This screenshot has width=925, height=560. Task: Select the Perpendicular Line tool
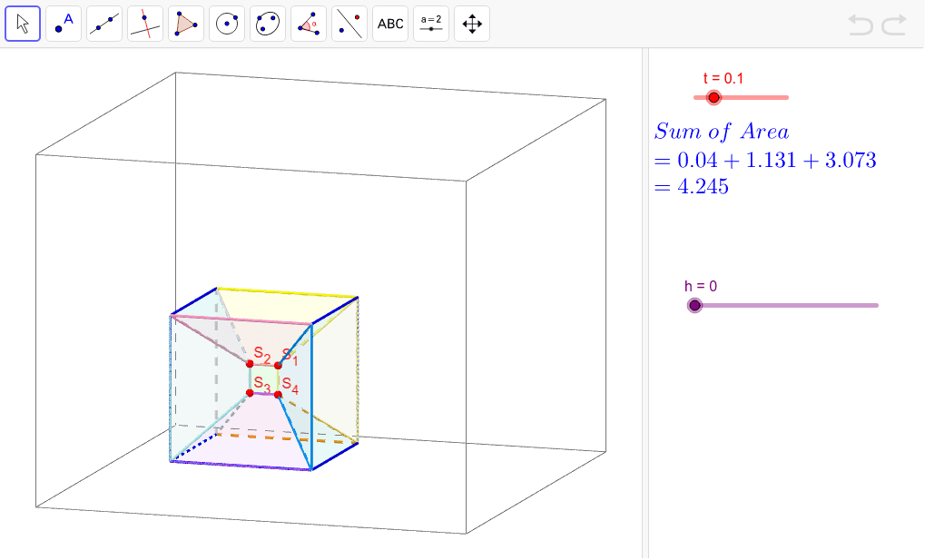144,24
